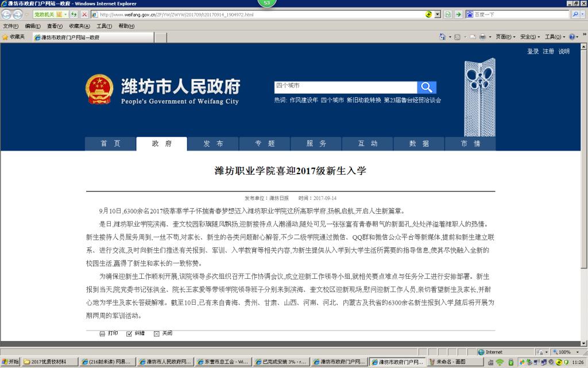
Task: Open the Favorites star button
Action: [14, 37]
